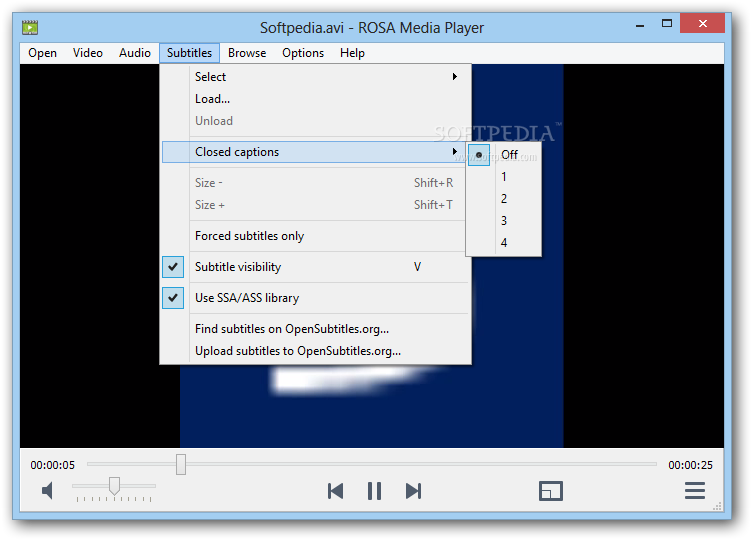This screenshot has width=752, height=540.
Task: Click the total duration 00:00:25
Action: (690, 465)
